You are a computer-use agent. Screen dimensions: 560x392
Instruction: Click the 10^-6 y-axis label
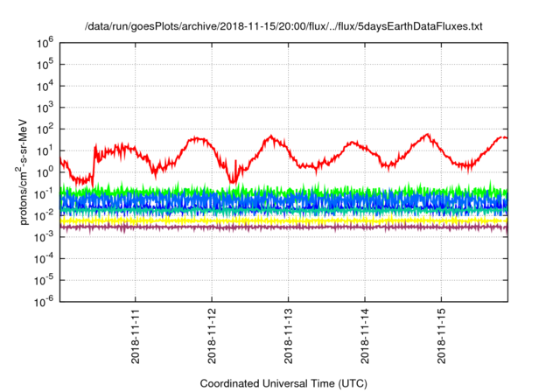click(44, 303)
